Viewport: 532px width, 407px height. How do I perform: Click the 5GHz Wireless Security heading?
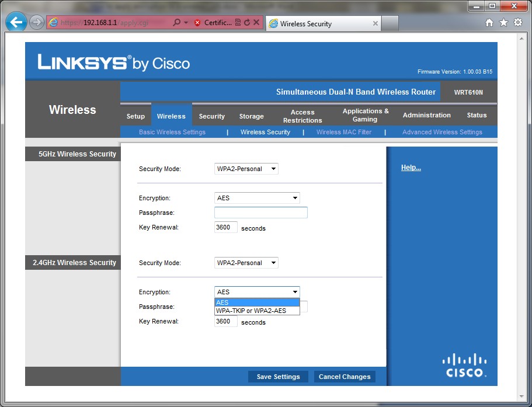[x=77, y=154]
